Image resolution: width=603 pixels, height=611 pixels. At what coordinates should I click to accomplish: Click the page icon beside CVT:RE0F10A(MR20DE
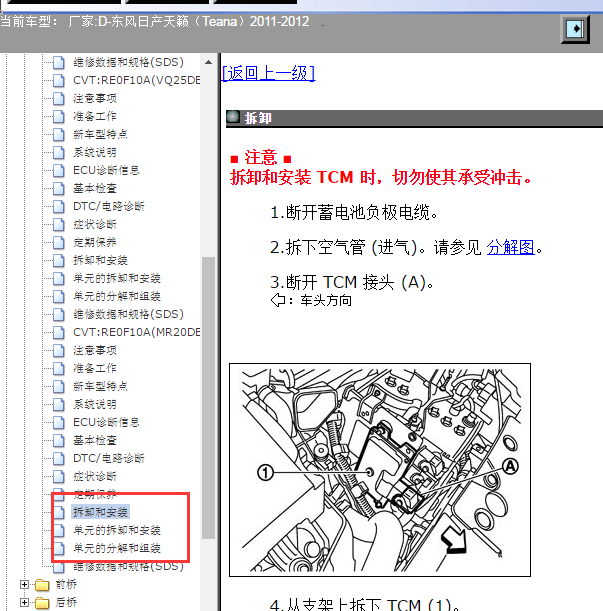(58, 332)
